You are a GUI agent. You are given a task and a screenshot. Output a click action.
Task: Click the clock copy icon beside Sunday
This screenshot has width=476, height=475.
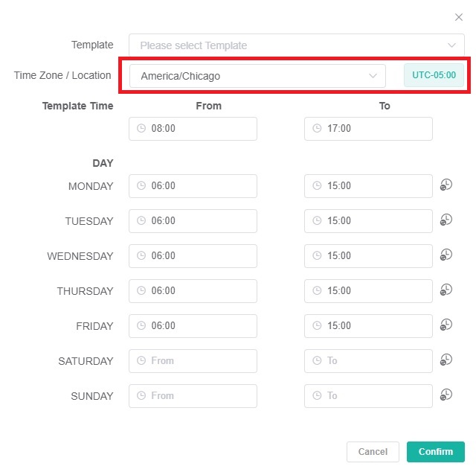tap(446, 395)
